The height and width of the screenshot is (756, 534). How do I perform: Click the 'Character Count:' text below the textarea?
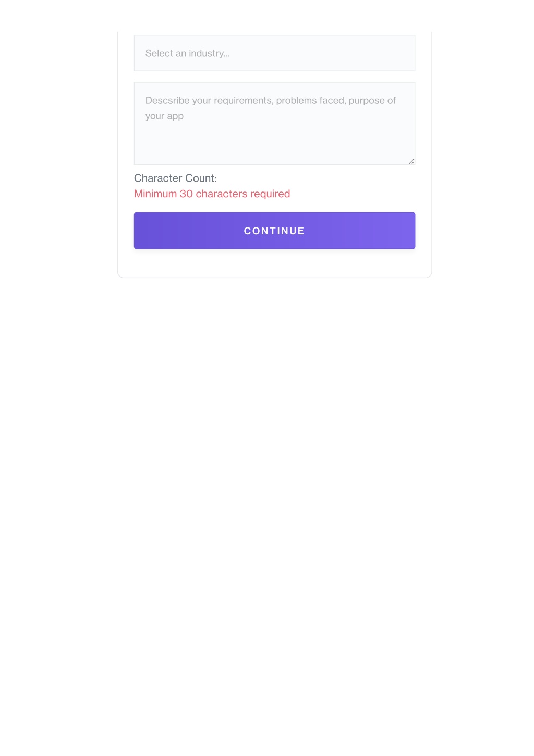pyautogui.click(x=175, y=178)
